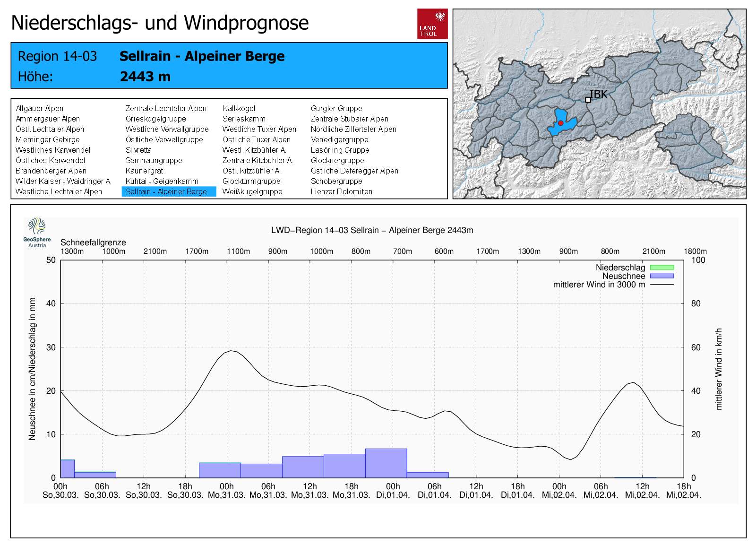The image size is (756, 545).
Task: Choose the Weißkugelgruppe region
Action: point(252,191)
